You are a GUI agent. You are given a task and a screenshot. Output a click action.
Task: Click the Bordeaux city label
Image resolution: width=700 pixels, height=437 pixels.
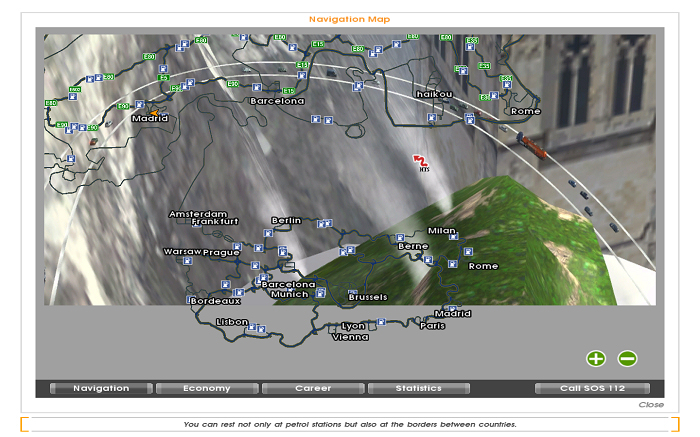click(215, 301)
